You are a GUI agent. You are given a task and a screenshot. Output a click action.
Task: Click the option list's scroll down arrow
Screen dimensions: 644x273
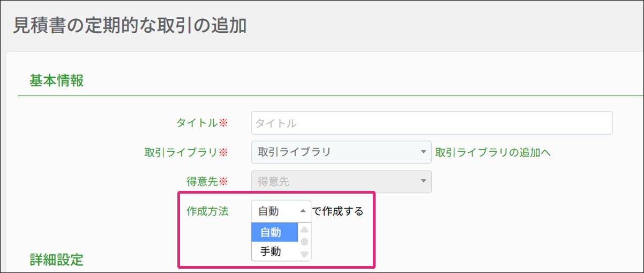[x=304, y=254]
